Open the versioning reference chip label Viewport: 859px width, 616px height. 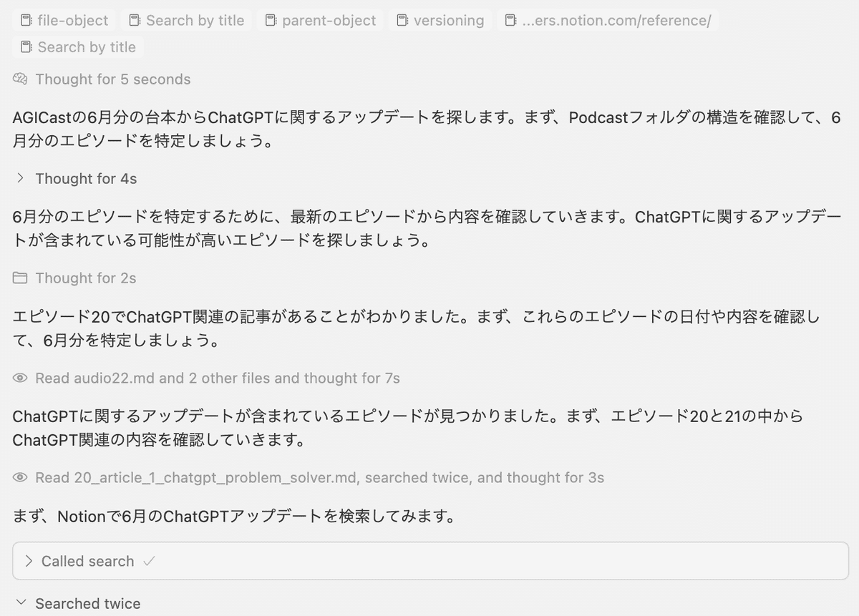coord(449,21)
